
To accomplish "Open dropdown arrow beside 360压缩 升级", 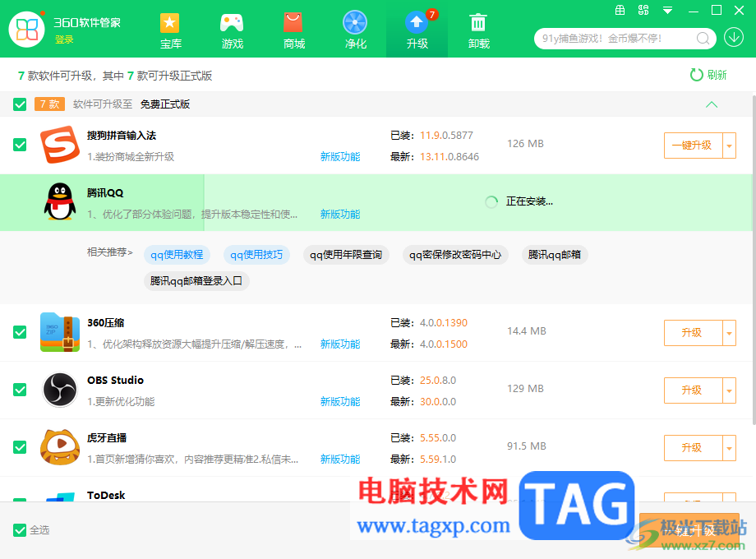I will [x=730, y=333].
